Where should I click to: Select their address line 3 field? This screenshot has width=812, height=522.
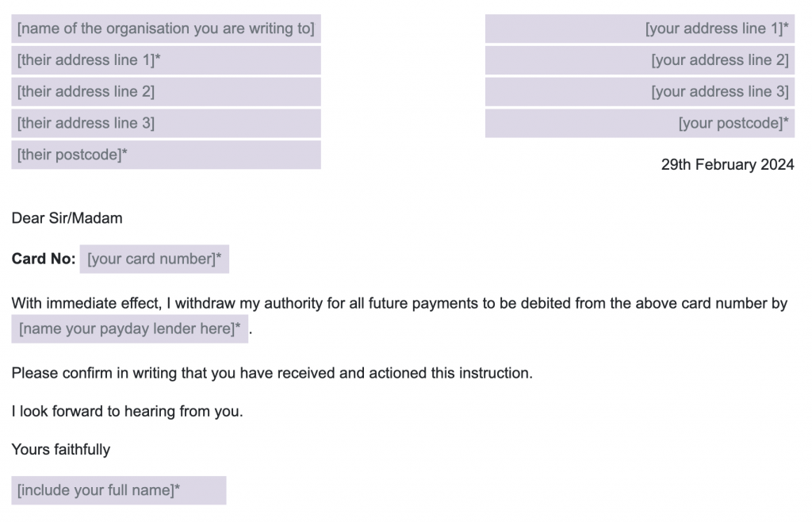(x=166, y=123)
